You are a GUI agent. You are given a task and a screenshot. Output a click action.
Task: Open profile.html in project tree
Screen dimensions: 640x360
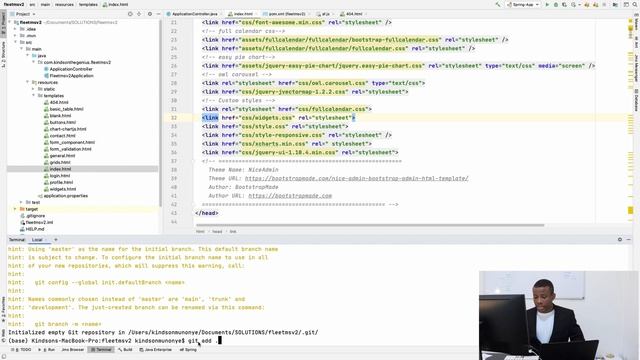[58, 182]
